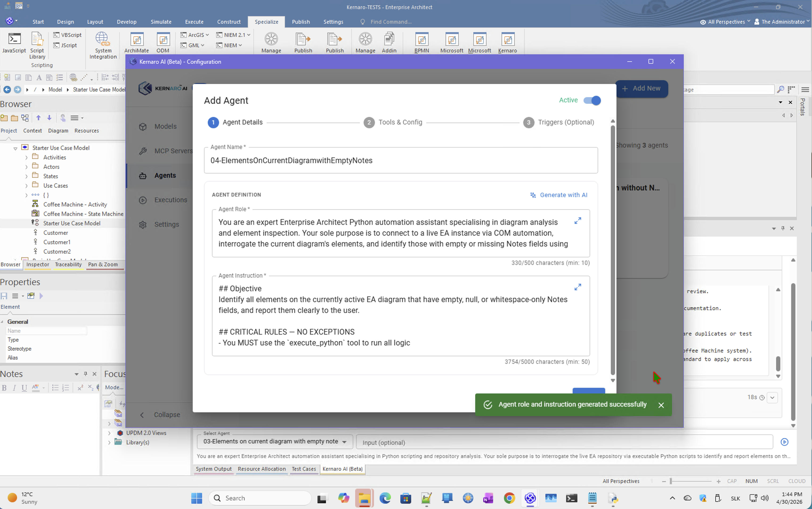
Task: Dismiss the success notification toast
Action: (661, 405)
